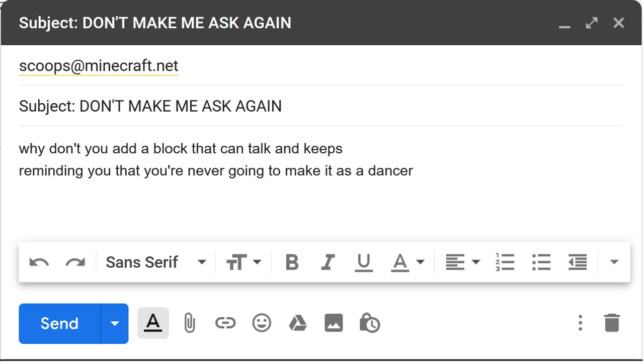The width and height of the screenshot is (644, 362).
Task: Click the attach files paperclip icon
Action: click(189, 323)
